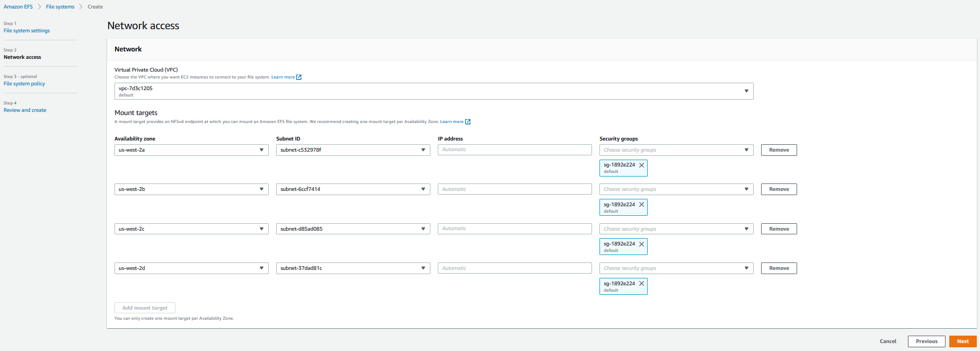Select Step 2 Network access
The height and width of the screenshot is (351, 980).
click(x=22, y=57)
